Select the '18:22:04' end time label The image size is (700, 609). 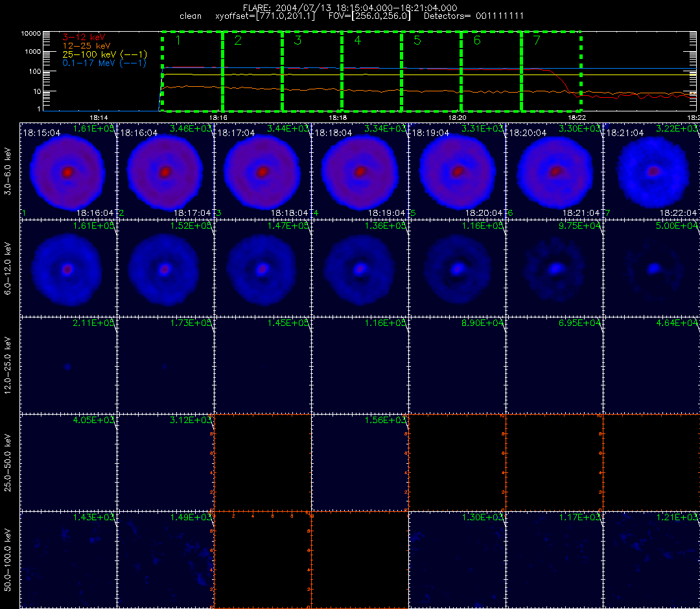678,213
